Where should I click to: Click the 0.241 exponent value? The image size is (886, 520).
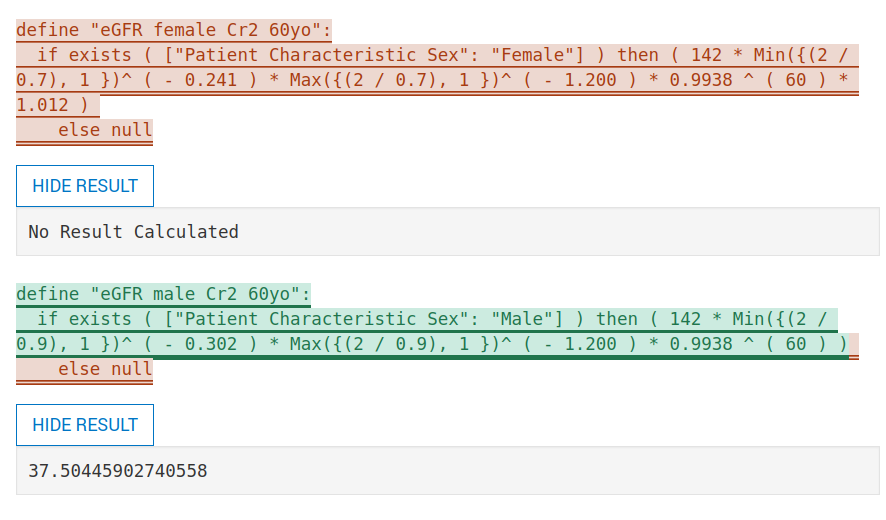click(x=211, y=80)
